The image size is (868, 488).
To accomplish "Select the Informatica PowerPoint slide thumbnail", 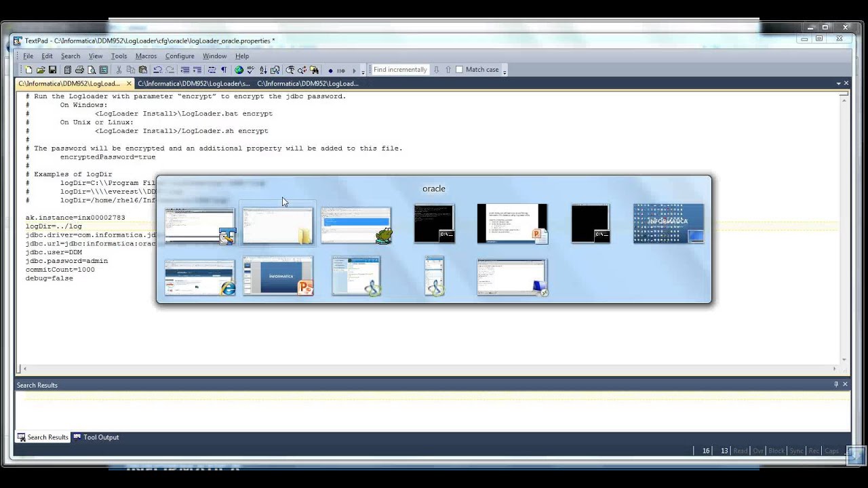I will [x=278, y=275].
